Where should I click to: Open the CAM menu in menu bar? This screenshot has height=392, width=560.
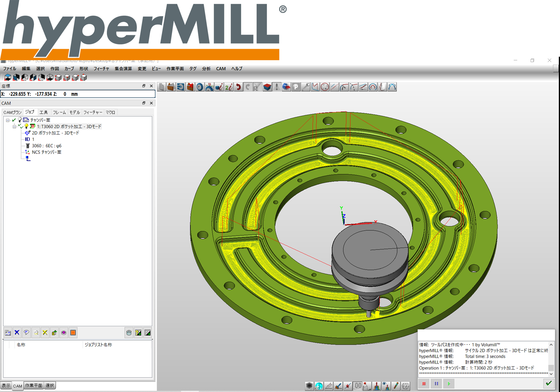[221, 69]
